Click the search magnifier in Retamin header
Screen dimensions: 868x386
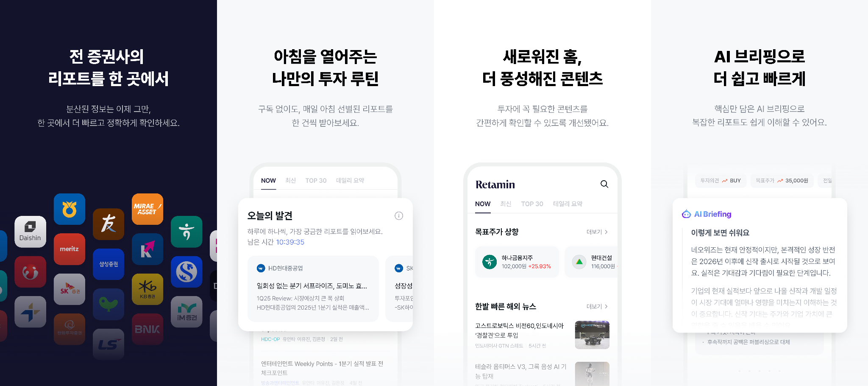pos(604,184)
